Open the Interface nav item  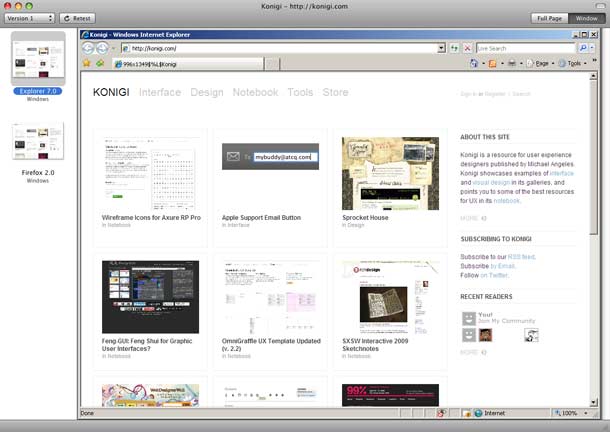160,92
